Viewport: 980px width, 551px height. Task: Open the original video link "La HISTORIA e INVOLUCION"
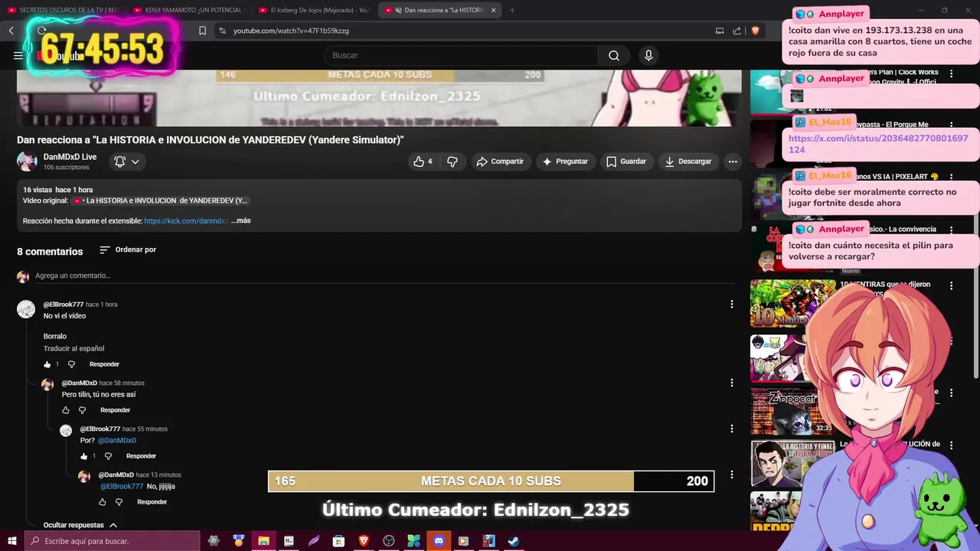160,201
